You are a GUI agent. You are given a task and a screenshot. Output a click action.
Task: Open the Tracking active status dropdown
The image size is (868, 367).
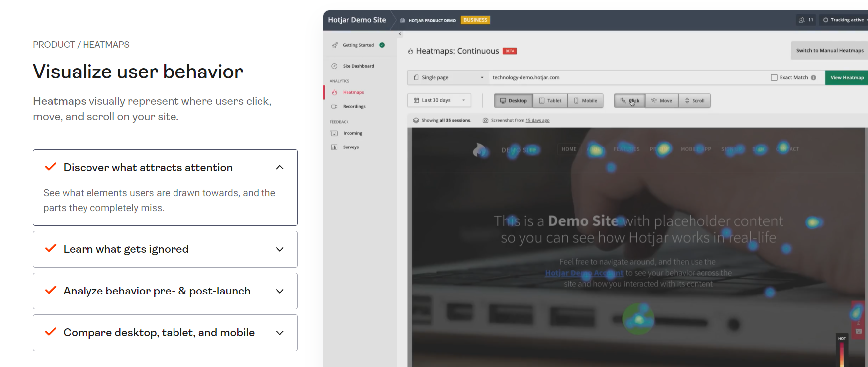click(845, 20)
